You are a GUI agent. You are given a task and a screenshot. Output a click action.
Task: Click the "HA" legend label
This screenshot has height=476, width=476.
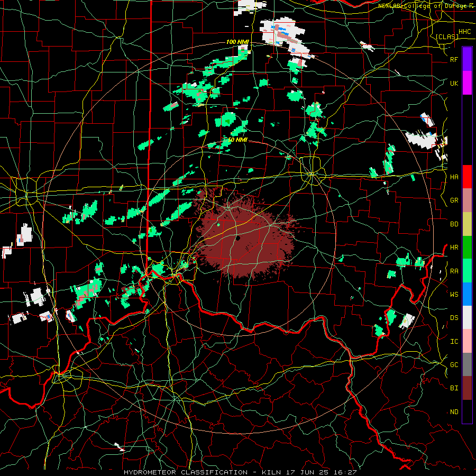coord(454,177)
